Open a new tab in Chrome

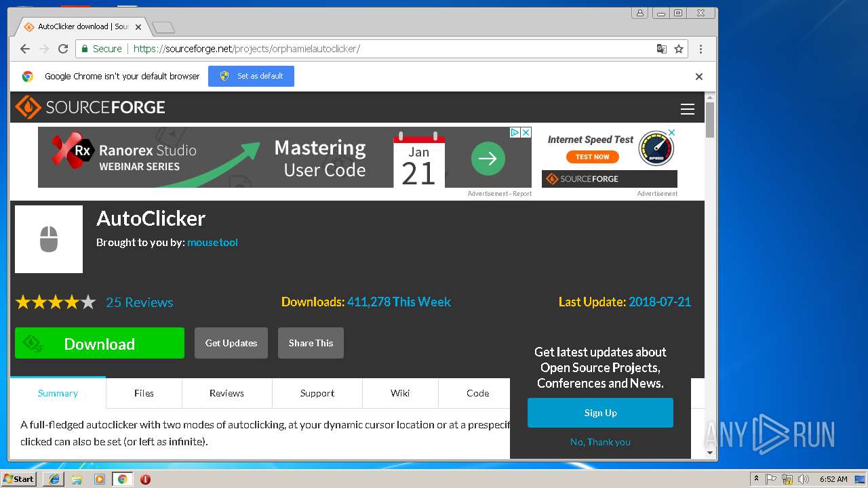point(163,27)
